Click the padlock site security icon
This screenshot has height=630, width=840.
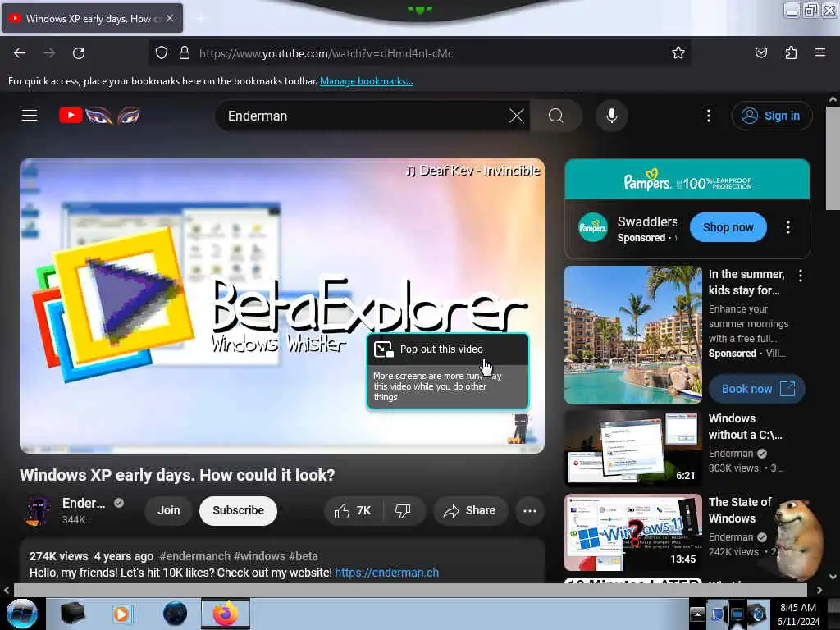coord(185,53)
